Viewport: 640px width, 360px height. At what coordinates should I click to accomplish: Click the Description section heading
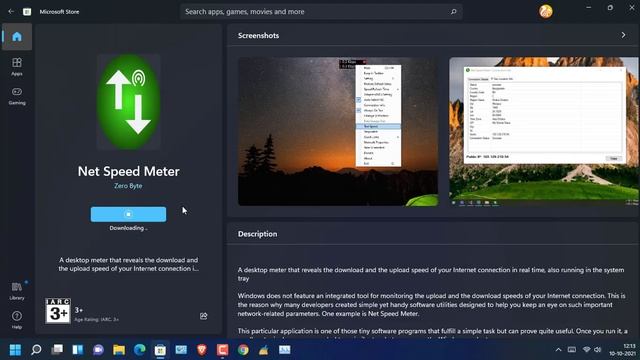(257, 234)
